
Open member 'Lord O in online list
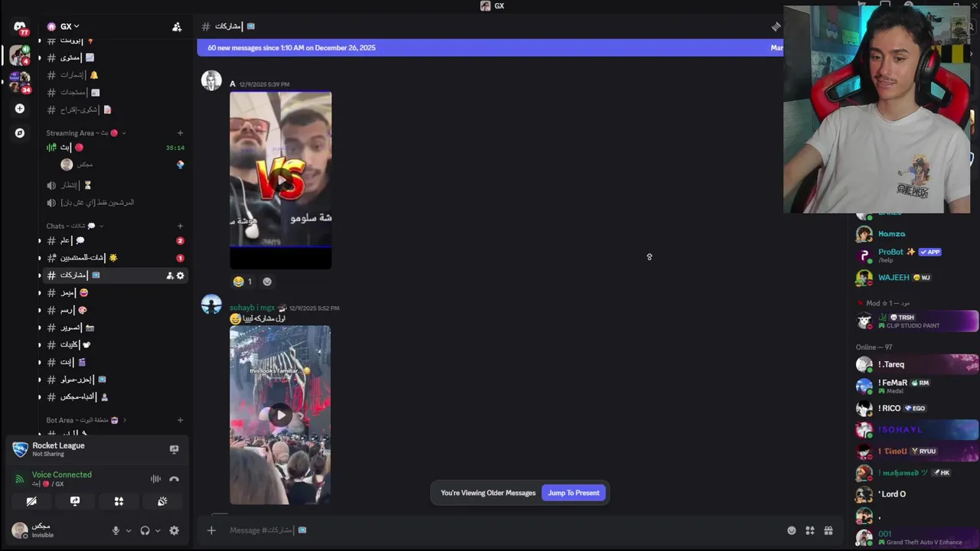pos(916,494)
